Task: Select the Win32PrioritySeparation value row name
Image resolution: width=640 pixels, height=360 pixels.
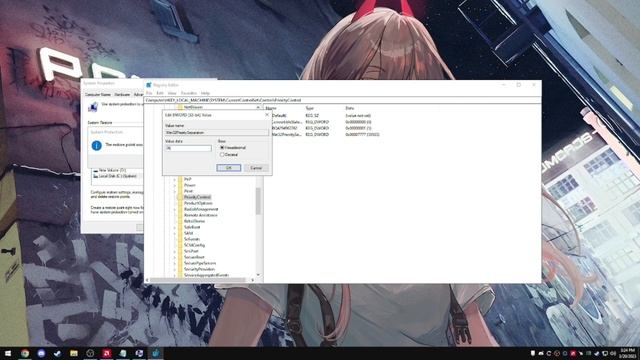Action: click(x=287, y=134)
